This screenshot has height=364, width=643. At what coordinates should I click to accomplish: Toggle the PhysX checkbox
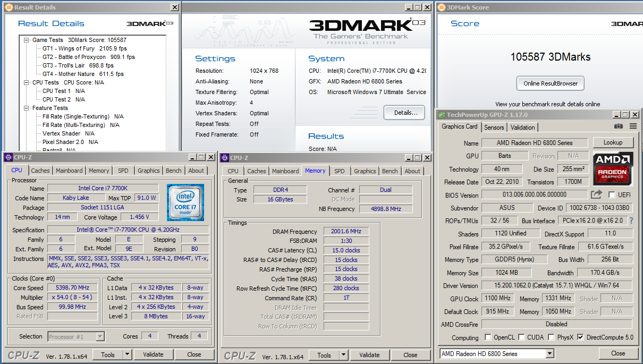coord(552,337)
